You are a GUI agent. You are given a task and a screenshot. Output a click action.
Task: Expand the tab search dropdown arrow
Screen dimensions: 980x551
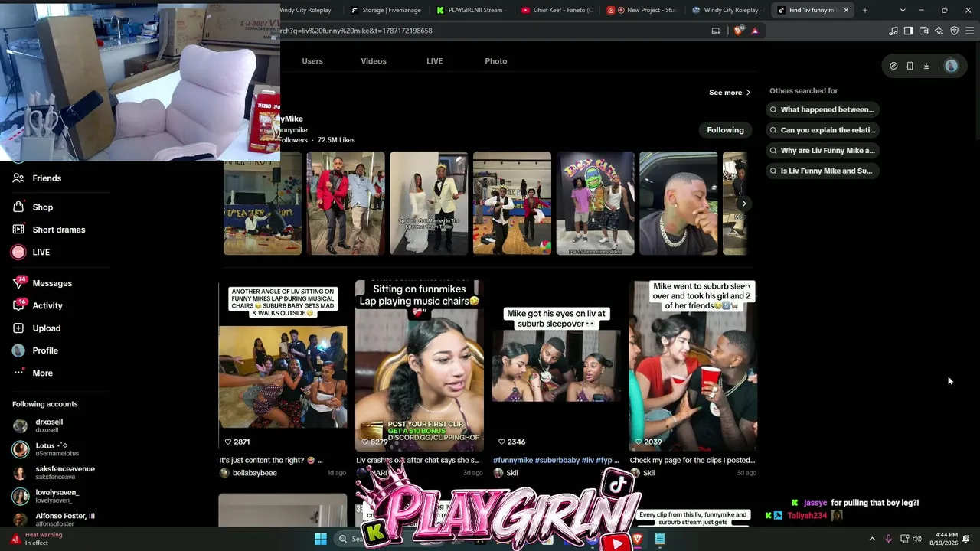903,10
